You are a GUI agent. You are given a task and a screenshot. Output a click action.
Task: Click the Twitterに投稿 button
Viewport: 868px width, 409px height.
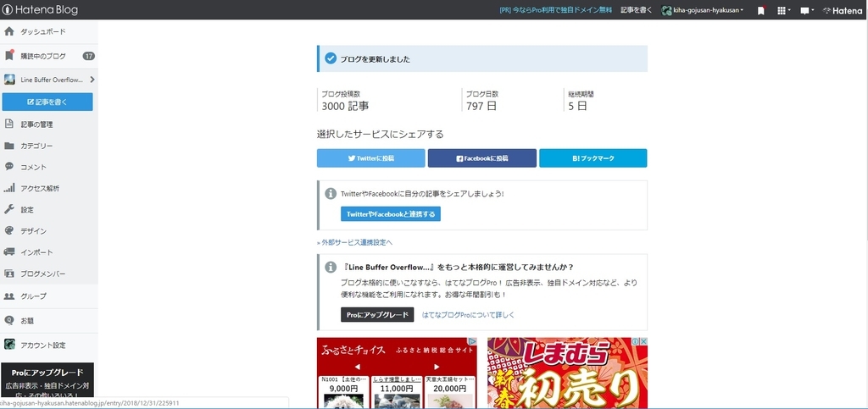coord(371,158)
